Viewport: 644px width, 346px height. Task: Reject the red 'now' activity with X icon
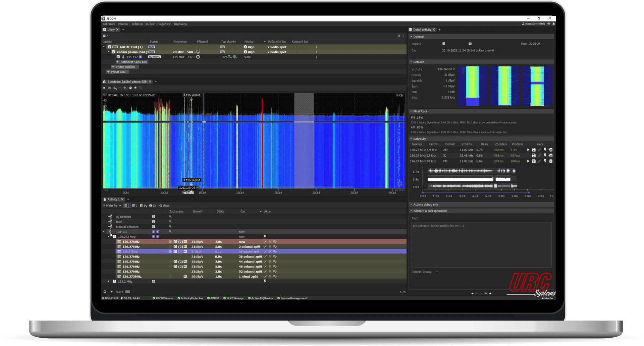pyautogui.click(x=270, y=242)
